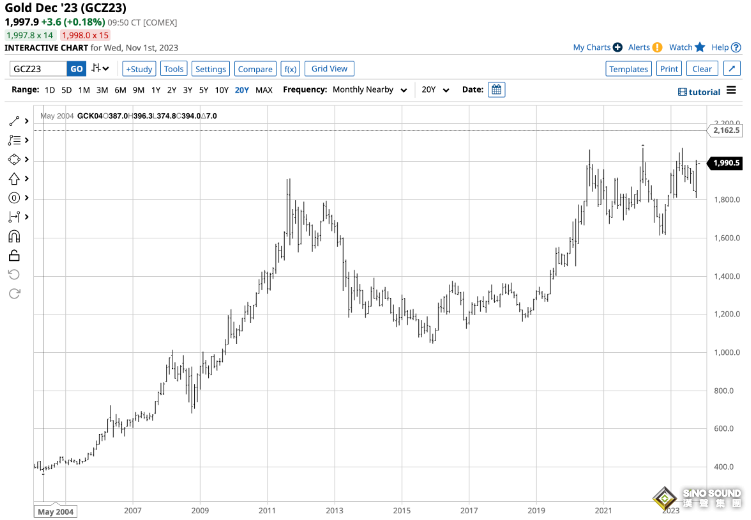Viewport: 751px width, 520px height.
Task: Open the tutorial link
Action: pyautogui.click(x=703, y=91)
